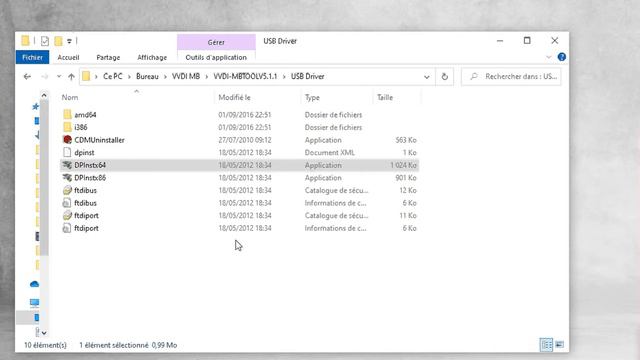The width and height of the screenshot is (640, 360).
Task: Expand the chevron after Bureau breadcrumb
Action: pyautogui.click(x=165, y=77)
